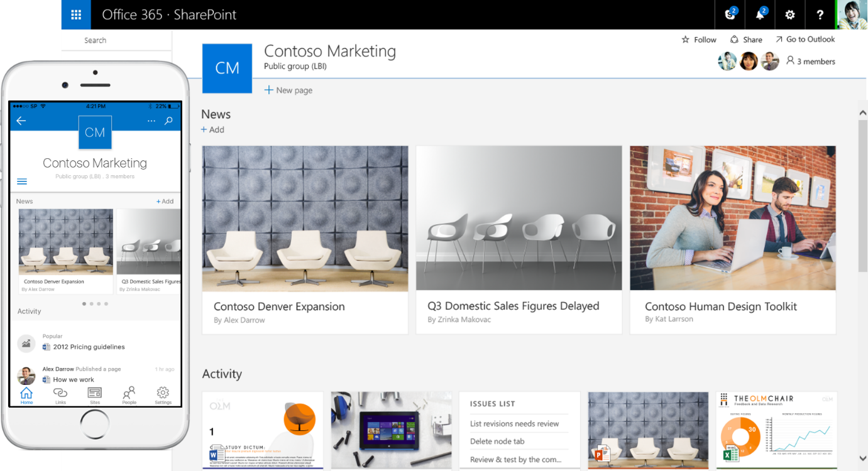The height and width of the screenshot is (471, 868).
Task: Toggle Follow for the Contoso Marketing site
Action: coord(698,39)
